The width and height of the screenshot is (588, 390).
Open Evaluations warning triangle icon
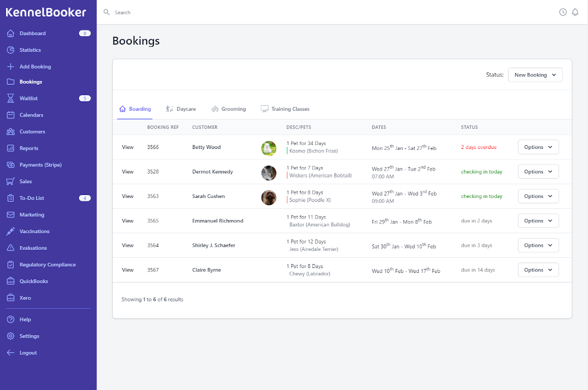[11, 248]
